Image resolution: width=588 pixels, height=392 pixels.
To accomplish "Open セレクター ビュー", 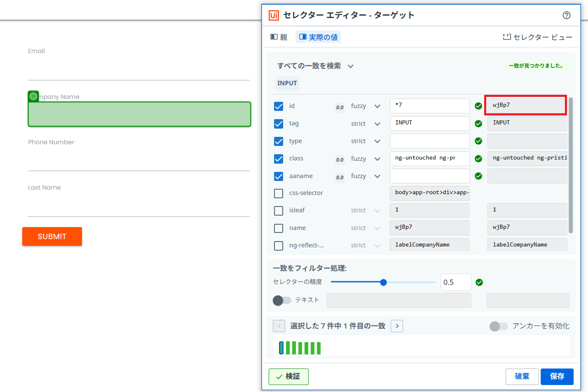I will point(537,37).
